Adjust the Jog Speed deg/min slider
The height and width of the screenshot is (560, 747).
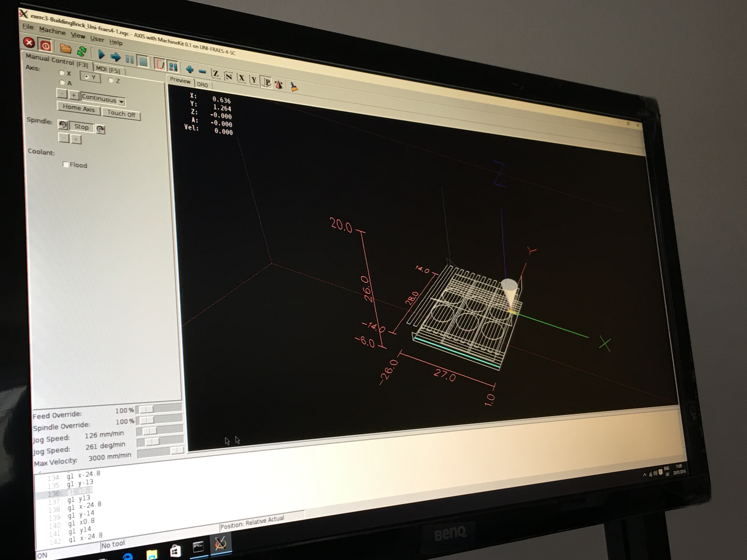[x=160, y=441]
